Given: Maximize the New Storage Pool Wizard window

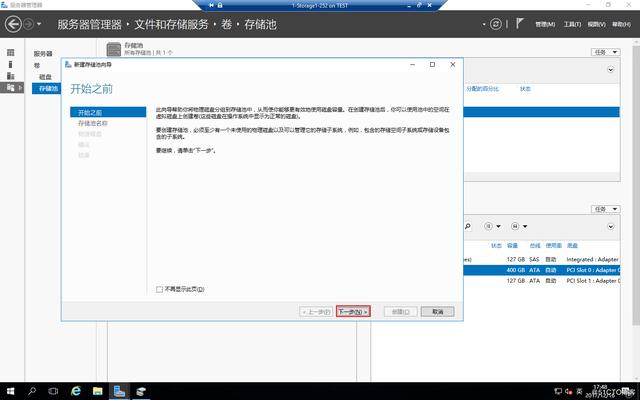Looking at the screenshot, I should 433,64.
